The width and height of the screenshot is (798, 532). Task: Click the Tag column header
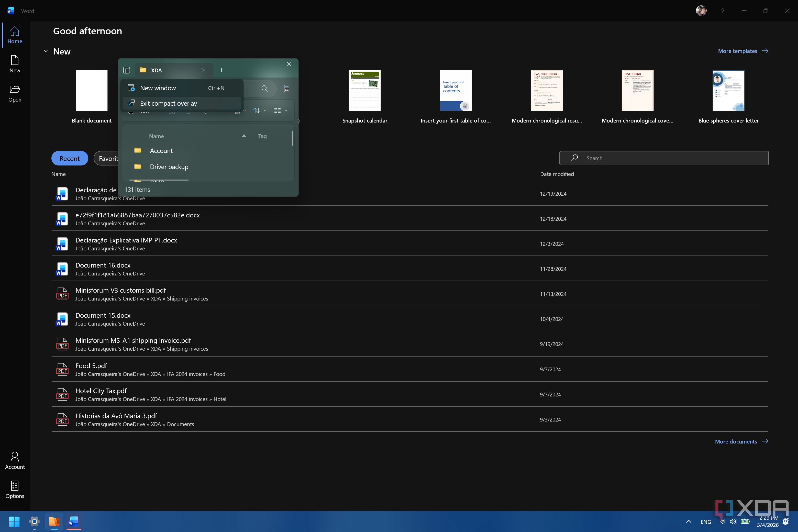coord(262,136)
